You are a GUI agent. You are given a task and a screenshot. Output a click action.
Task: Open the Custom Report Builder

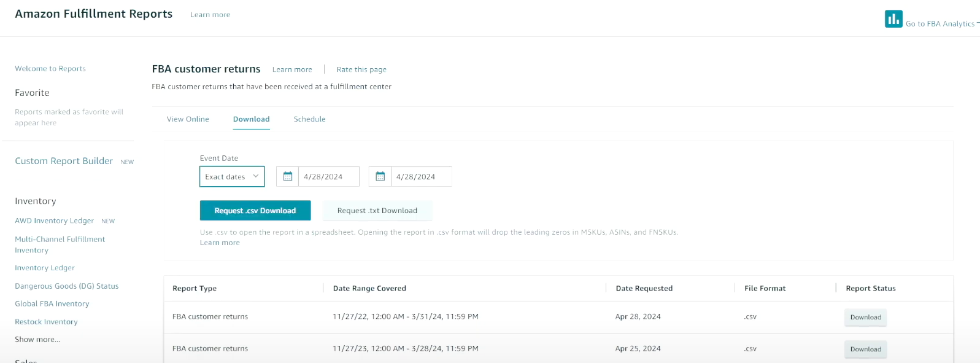tap(64, 161)
